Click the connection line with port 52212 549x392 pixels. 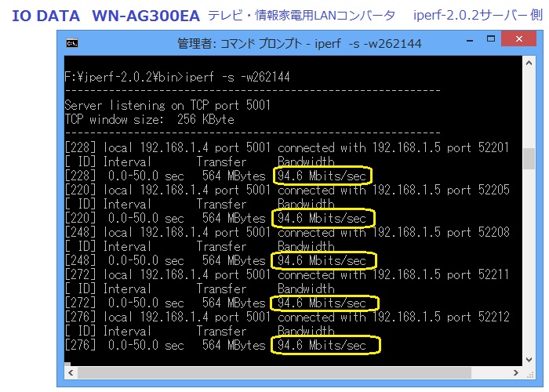[287, 317]
